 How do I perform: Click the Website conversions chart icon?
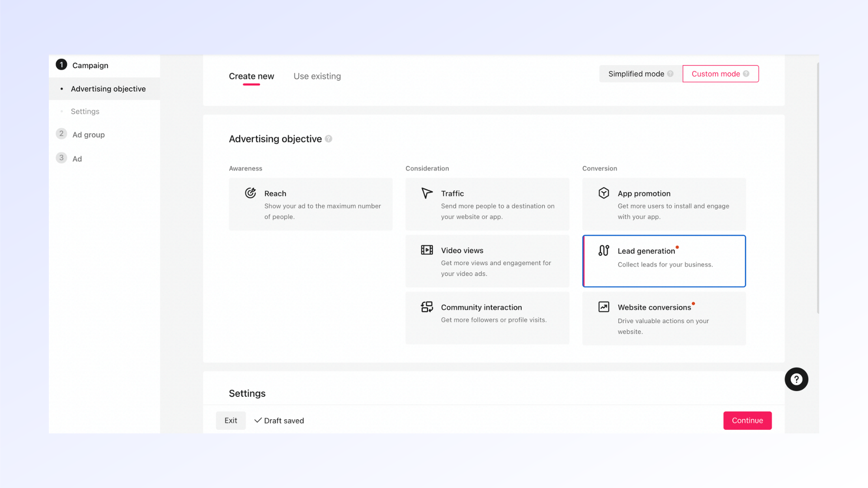pos(604,307)
